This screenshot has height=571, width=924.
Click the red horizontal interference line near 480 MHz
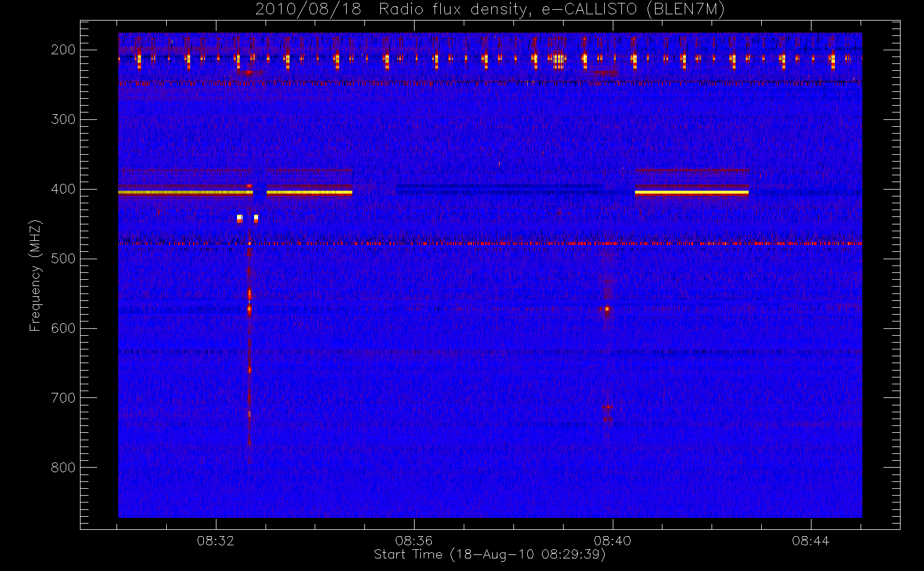490,244
